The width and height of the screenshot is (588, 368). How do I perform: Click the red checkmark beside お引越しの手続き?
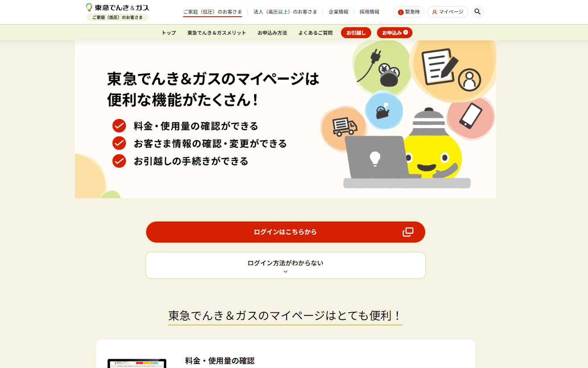pos(119,161)
